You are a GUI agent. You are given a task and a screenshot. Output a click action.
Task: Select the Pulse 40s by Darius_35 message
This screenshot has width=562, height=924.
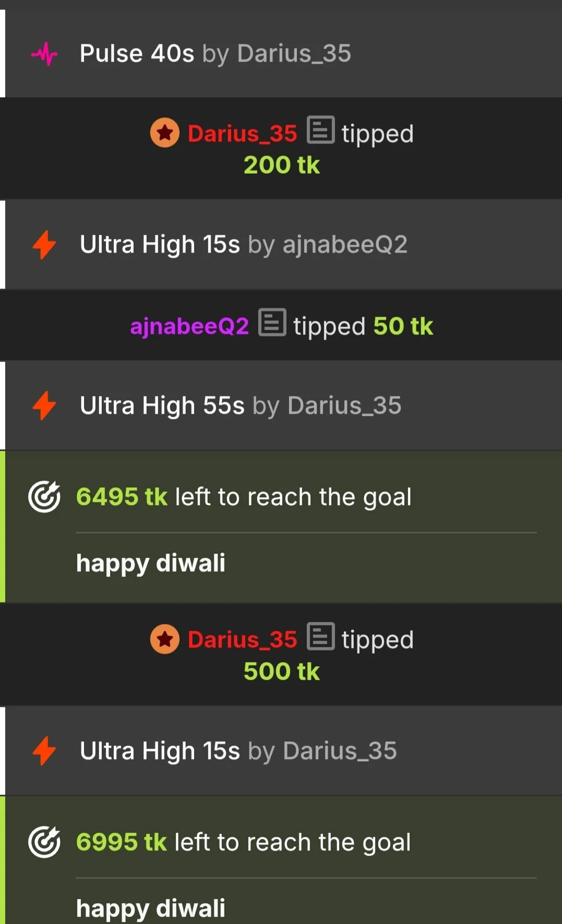[281, 54]
